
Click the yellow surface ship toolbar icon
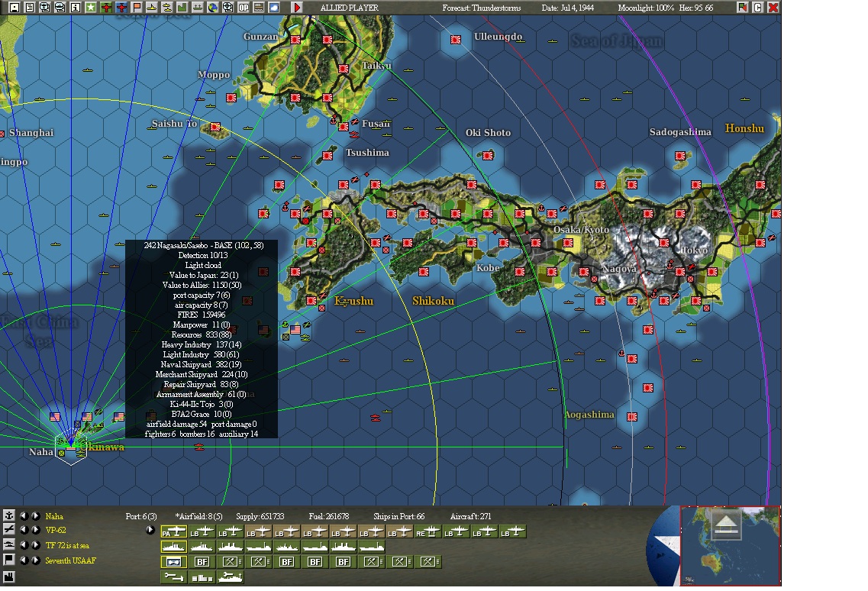point(152,7)
